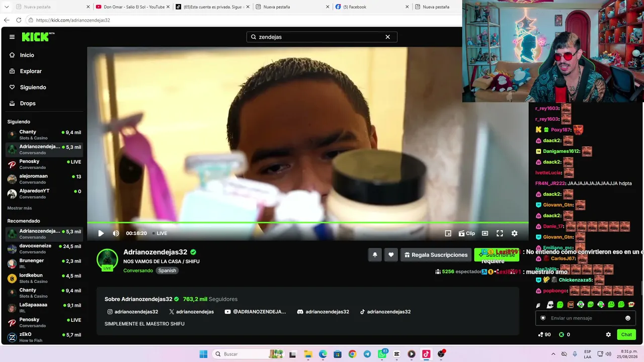Open lordkebun recommended channel
Screen dimensions: 644x362
pos(44,278)
